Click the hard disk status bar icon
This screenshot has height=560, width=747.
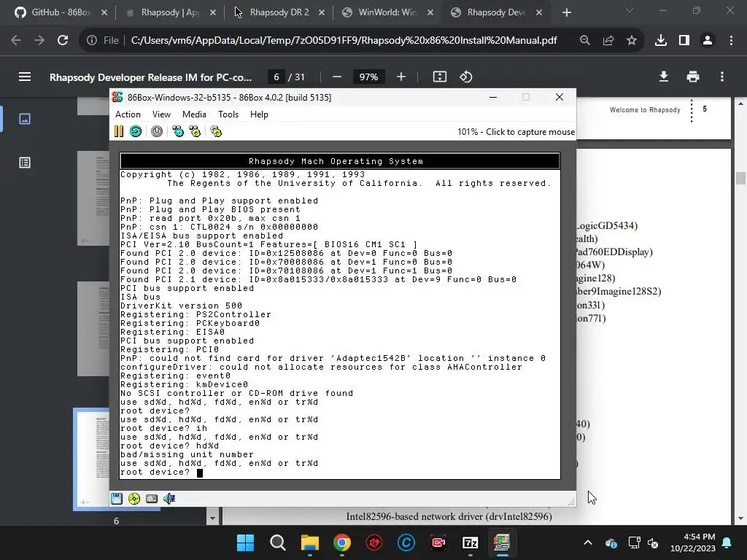[152, 499]
